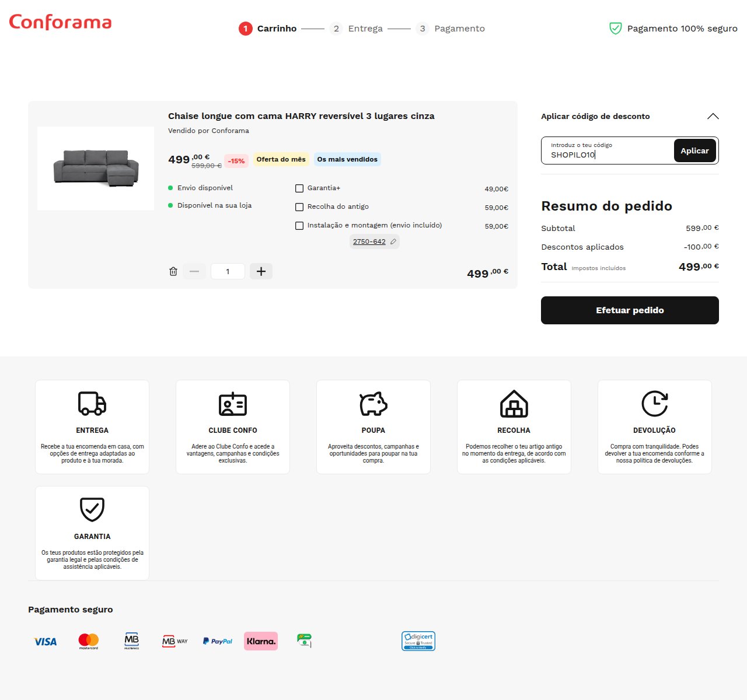
Task: Click the Garantia+ price 49,00€
Action: (497, 189)
